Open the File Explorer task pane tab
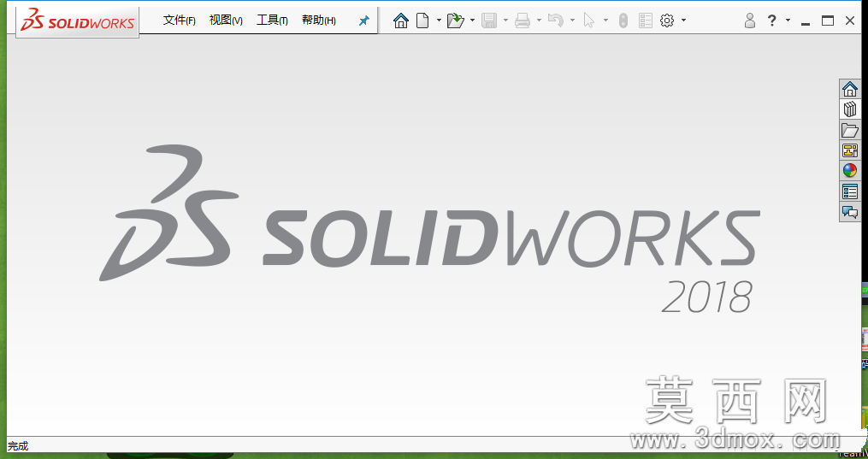 [x=850, y=130]
